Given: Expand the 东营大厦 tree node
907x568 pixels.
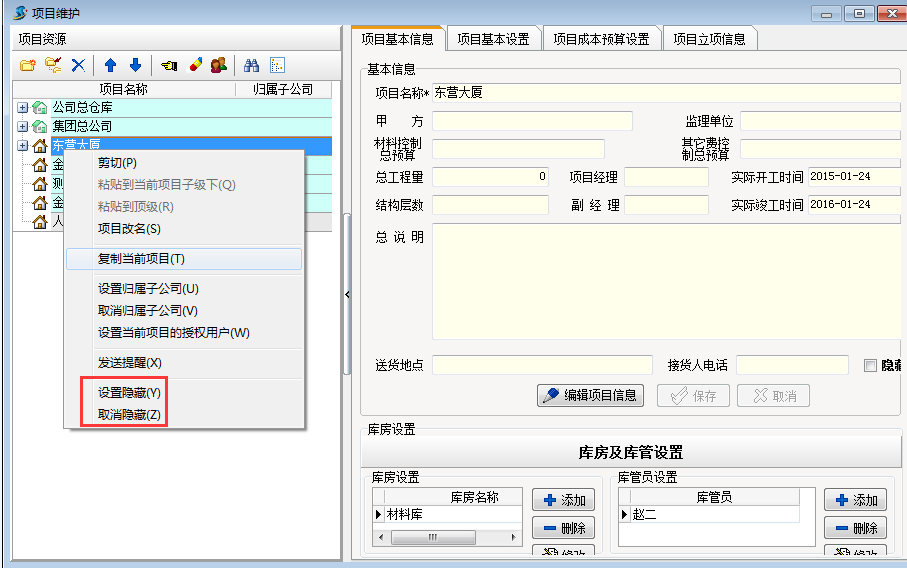Looking at the screenshot, I should [x=22, y=146].
